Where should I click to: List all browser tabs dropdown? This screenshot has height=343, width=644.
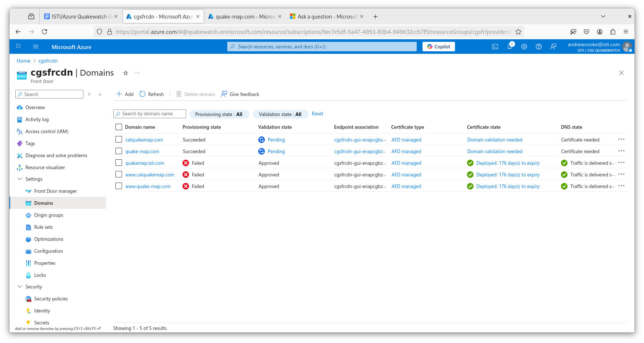pyautogui.click(x=603, y=16)
